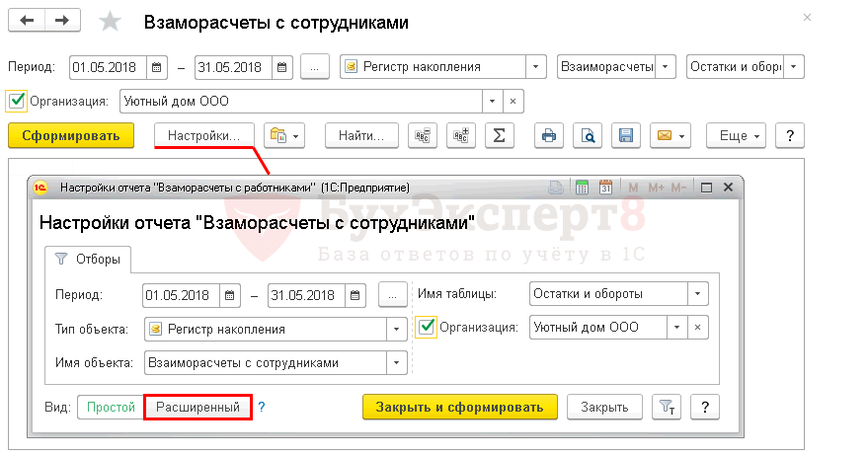This screenshot has width=868, height=456.
Task: Click the calendar 31 icon in settings title bar
Action: tap(605, 188)
